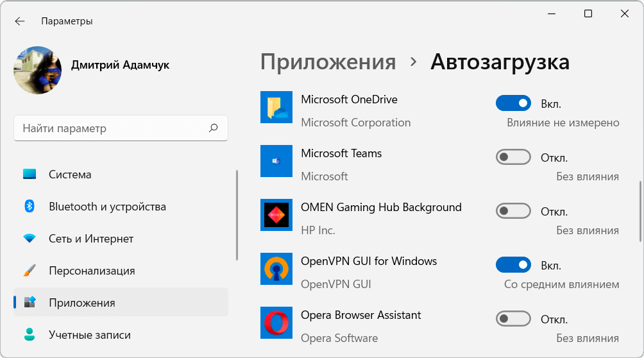The width and height of the screenshot is (644, 358).
Task: Go to Учетные записи section
Action: (x=90, y=335)
